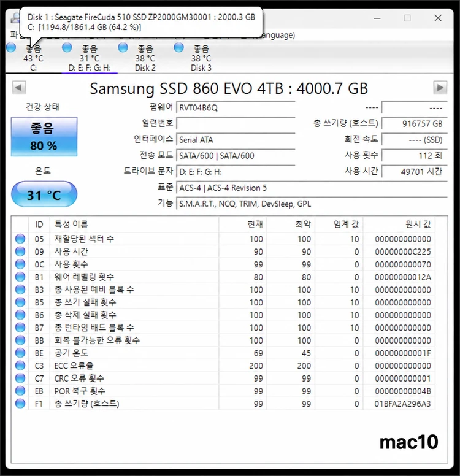Screen dimensions: 460x476
Task: Click status circle of row 0C 사용 횟수
Action: coord(20,264)
